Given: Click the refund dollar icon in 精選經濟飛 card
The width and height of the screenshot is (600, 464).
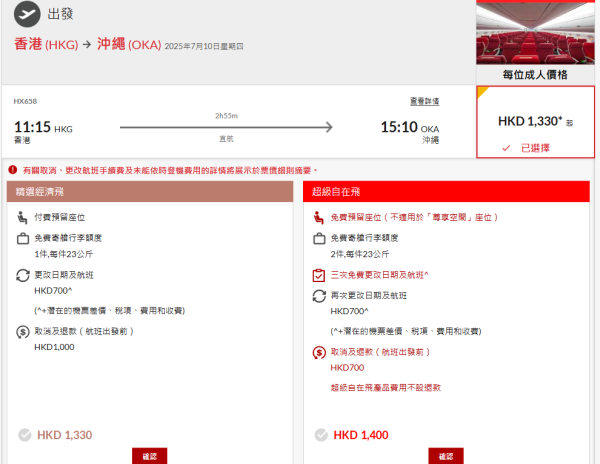Looking at the screenshot, I should (x=23, y=332).
